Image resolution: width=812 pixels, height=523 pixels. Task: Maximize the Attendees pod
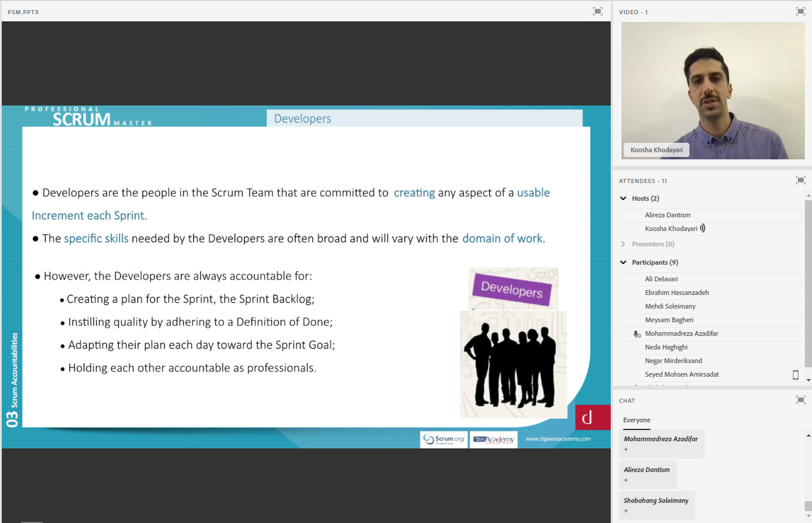coord(800,180)
